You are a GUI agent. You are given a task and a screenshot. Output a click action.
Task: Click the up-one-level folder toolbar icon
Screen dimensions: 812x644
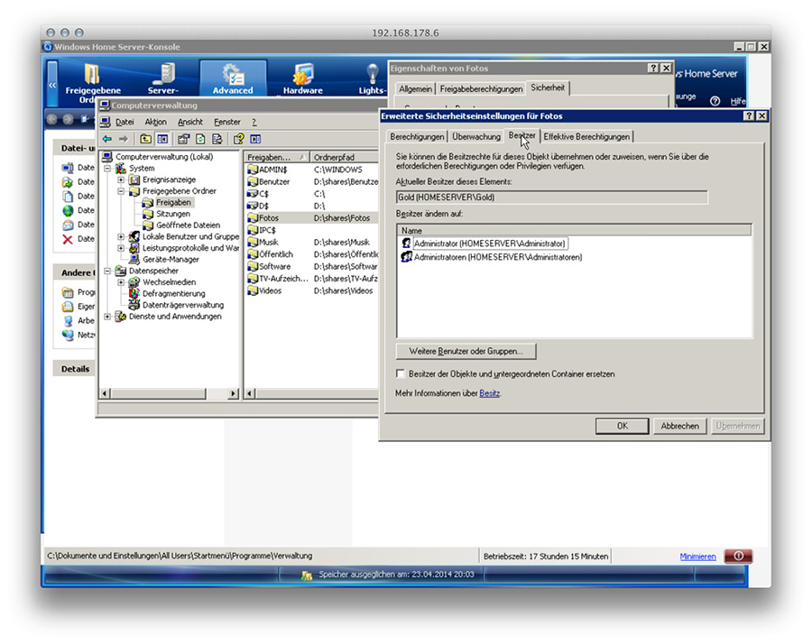pyautogui.click(x=146, y=139)
